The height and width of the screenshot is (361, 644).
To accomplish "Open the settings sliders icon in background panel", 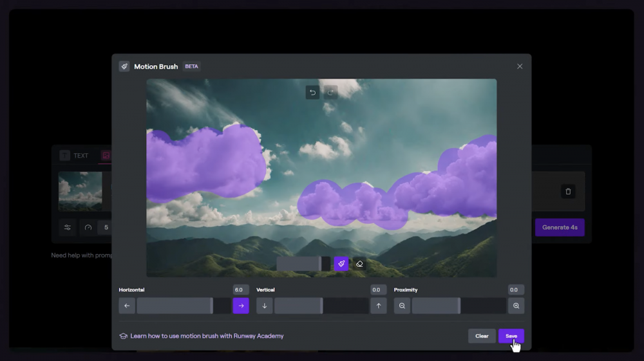I will pyautogui.click(x=68, y=227).
